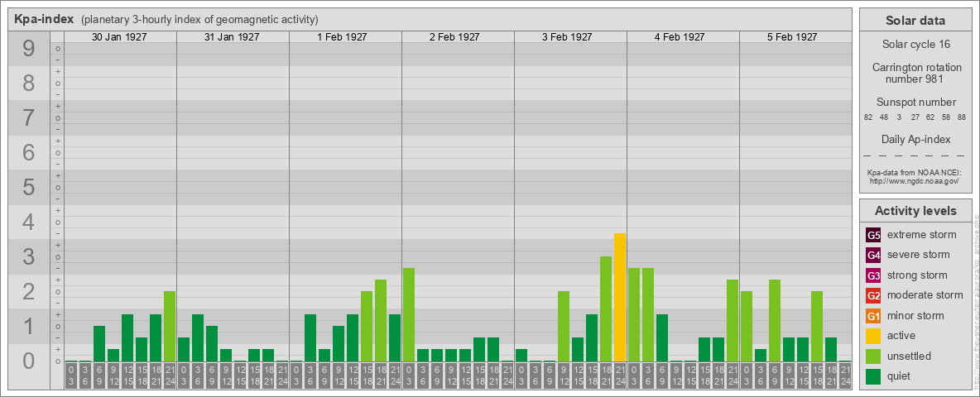The width and height of the screenshot is (980, 397).
Task: Click the yellow active bar on 3 Feb
Action: pos(619,298)
